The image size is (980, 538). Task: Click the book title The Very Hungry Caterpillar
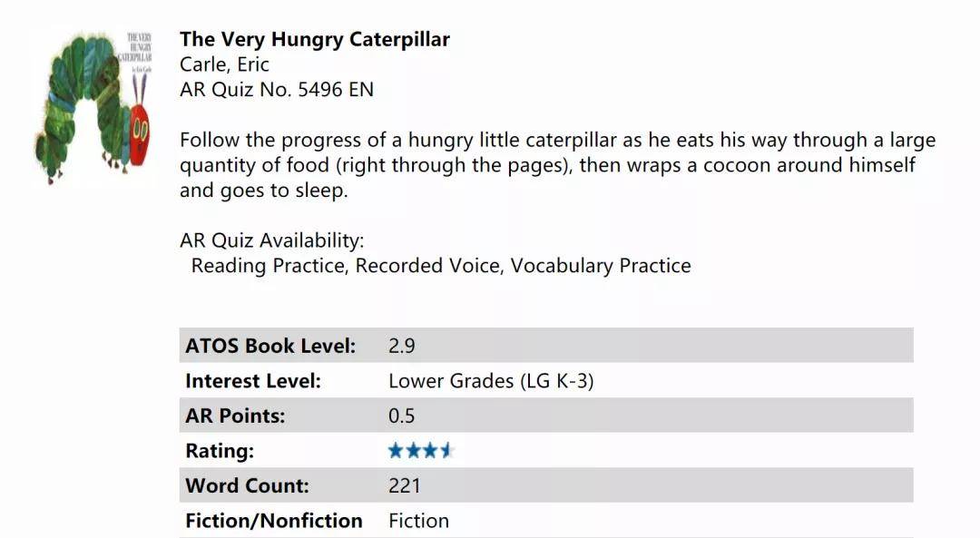pyautogui.click(x=314, y=39)
